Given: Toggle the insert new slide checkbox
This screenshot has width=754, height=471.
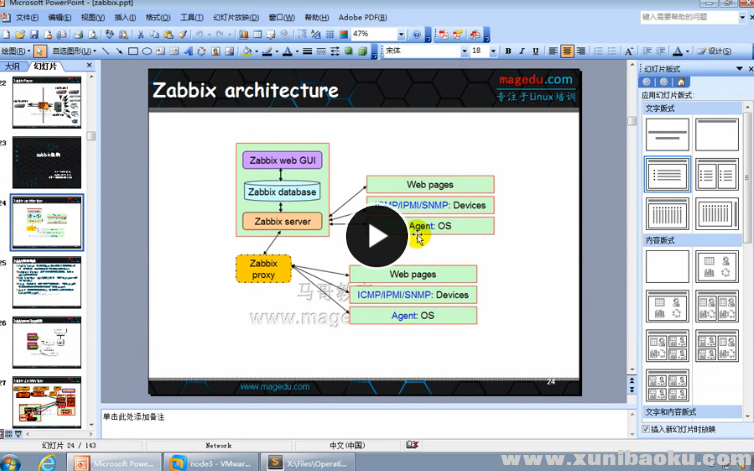Looking at the screenshot, I should (x=646, y=429).
